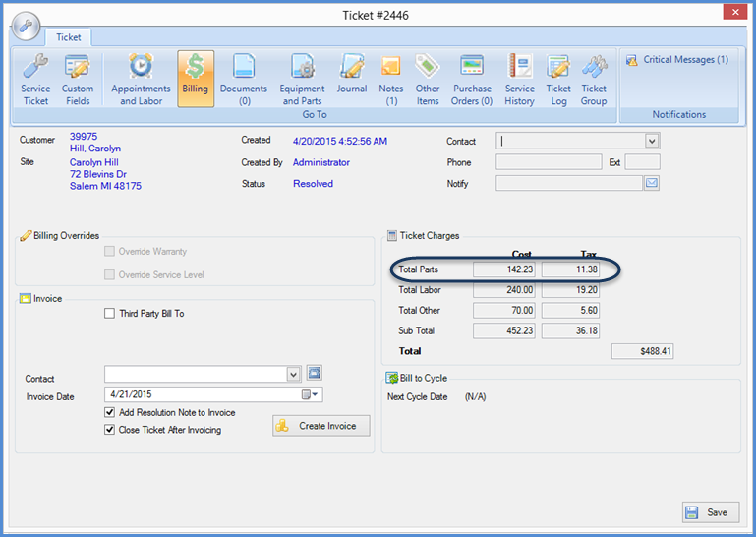This screenshot has height=537, width=756.
Task: Click the Notify email envelope icon
Action: click(652, 183)
